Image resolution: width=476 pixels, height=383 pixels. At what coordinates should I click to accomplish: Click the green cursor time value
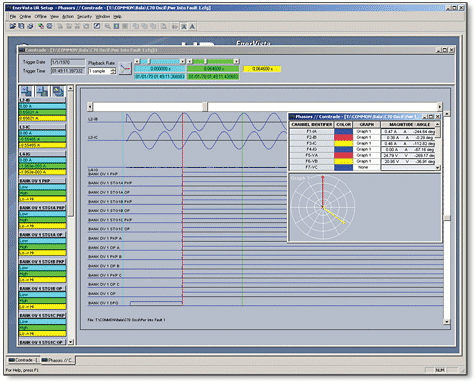213,69
